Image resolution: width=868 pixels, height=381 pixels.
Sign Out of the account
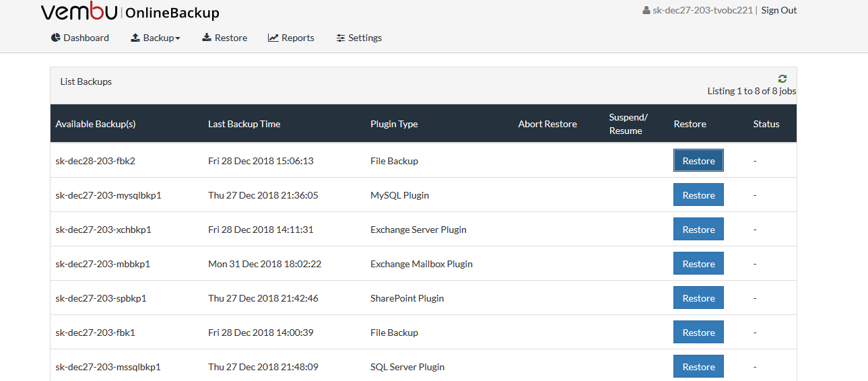[x=779, y=10]
